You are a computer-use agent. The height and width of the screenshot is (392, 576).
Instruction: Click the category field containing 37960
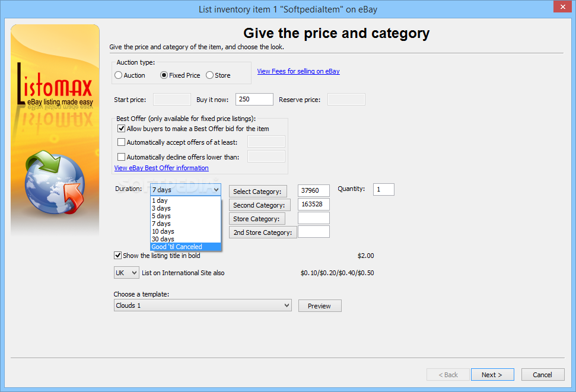pos(314,190)
